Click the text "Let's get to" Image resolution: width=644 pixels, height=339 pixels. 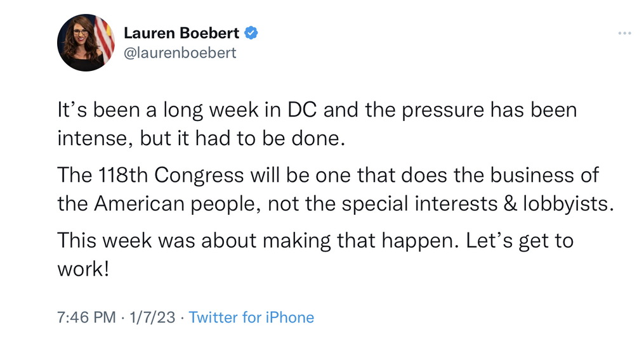[x=520, y=241]
